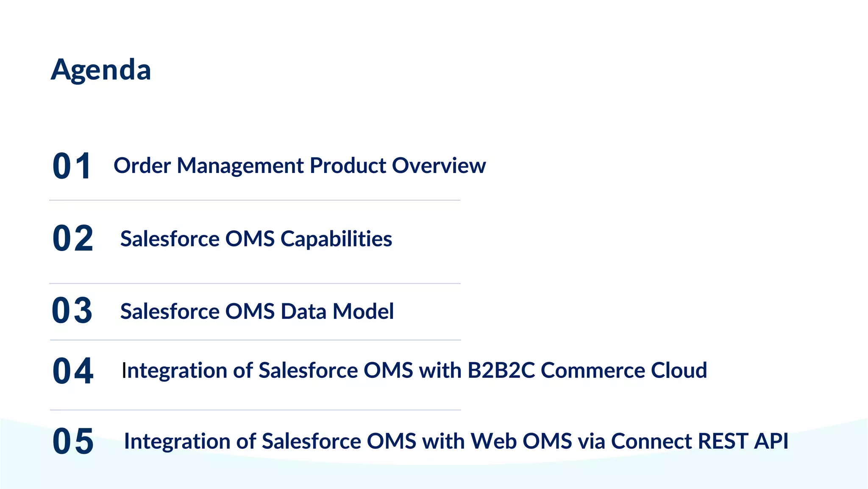Select the B2B2C Commerce Cloud integration line

(414, 370)
